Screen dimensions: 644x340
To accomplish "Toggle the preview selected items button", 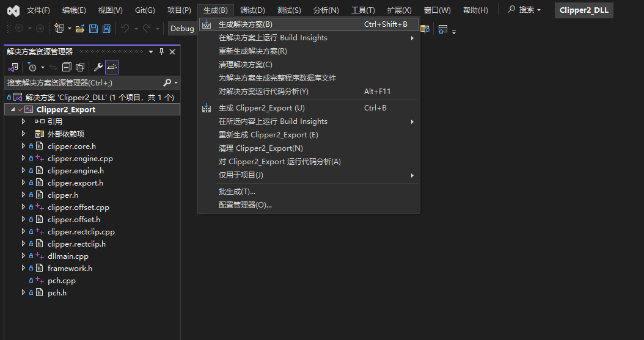I will 112,67.
